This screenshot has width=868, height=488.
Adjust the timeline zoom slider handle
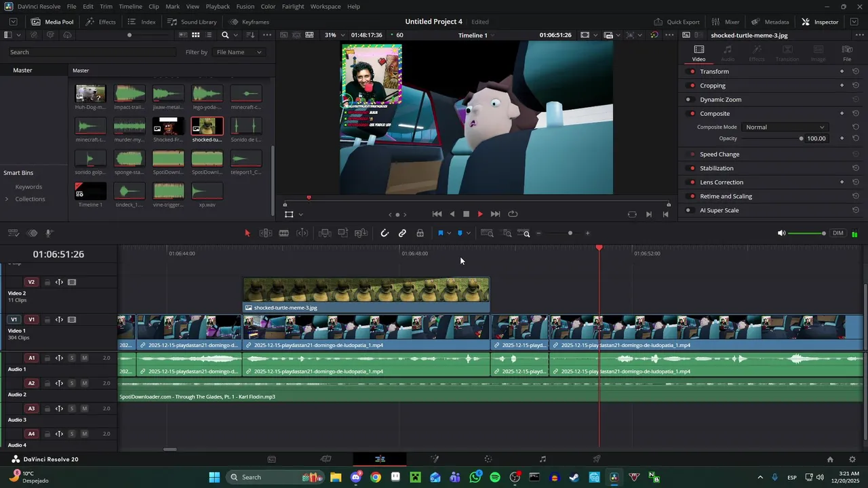pos(570,233)
